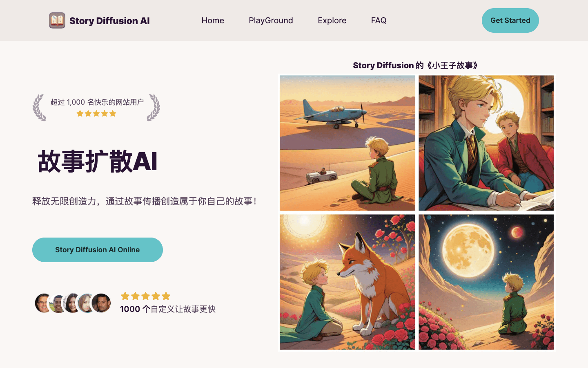This screenshot has width=588, height=368.
Task: Open the two boys in library illustration
Action: click(486, 143)
